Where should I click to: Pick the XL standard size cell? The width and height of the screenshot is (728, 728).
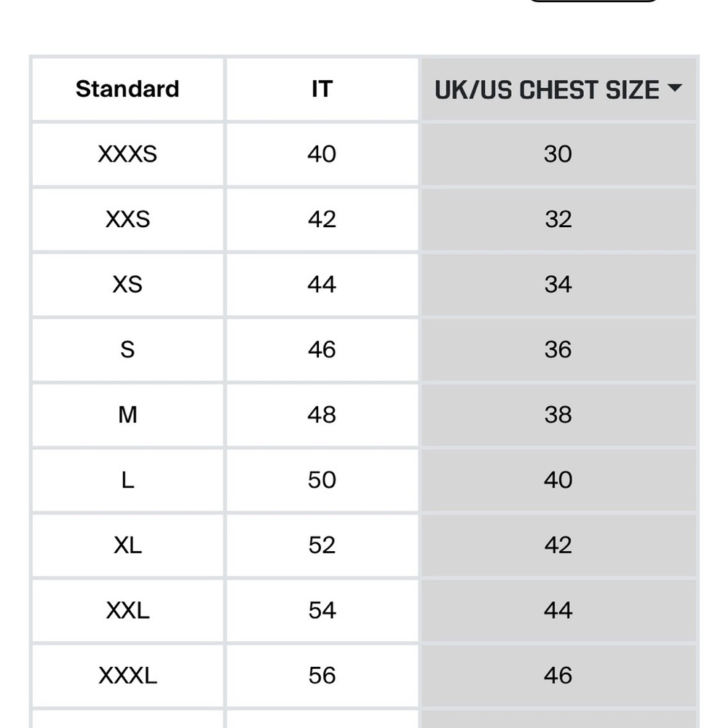point(127,545)
